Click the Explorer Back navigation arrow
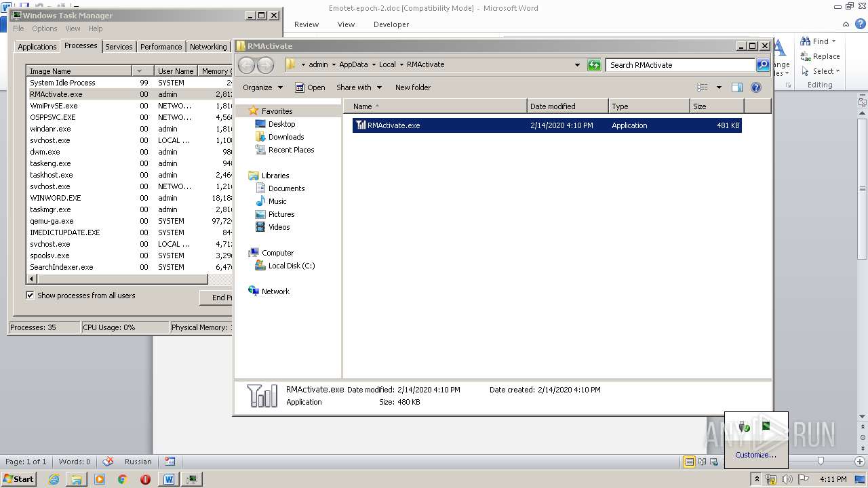The width and height of the screenshot is (868, 488). click(x=246, y=65)
